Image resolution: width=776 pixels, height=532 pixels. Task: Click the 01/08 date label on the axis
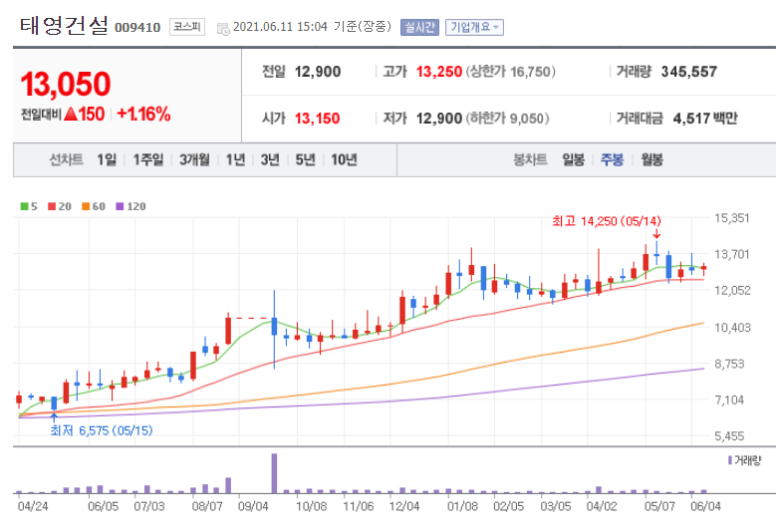[463, 506]
